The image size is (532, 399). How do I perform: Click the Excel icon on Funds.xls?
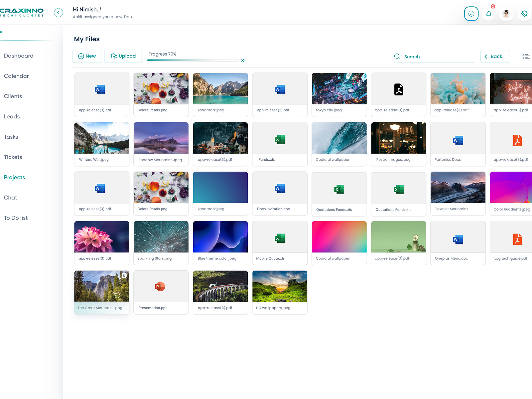point(280,139)
